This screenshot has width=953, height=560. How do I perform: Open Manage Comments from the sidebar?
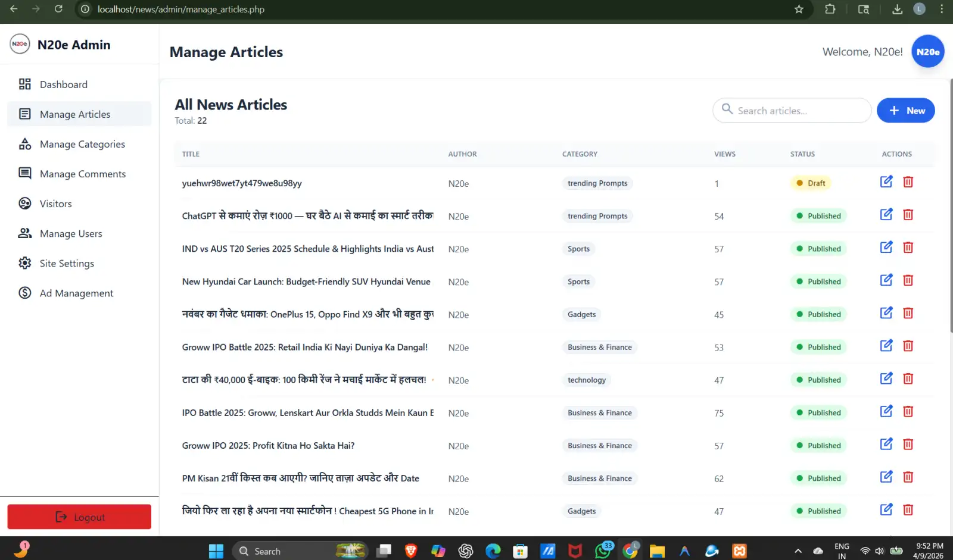[24, 173]
